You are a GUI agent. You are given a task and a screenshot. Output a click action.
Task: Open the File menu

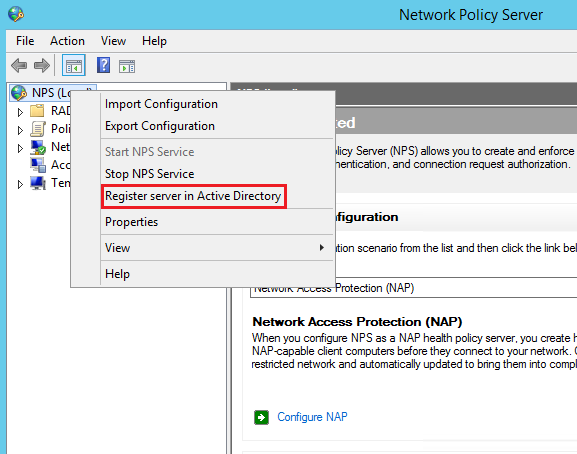coord(25,41)
